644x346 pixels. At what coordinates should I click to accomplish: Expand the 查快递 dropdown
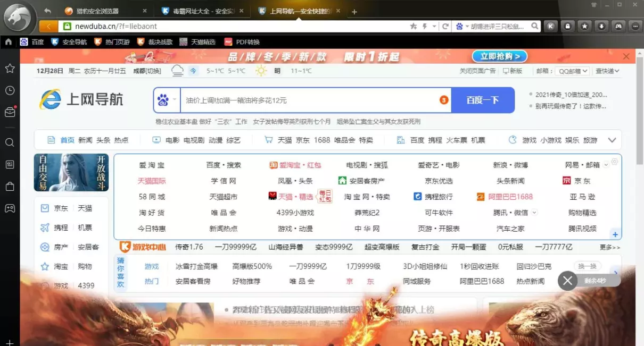point(607,71)
